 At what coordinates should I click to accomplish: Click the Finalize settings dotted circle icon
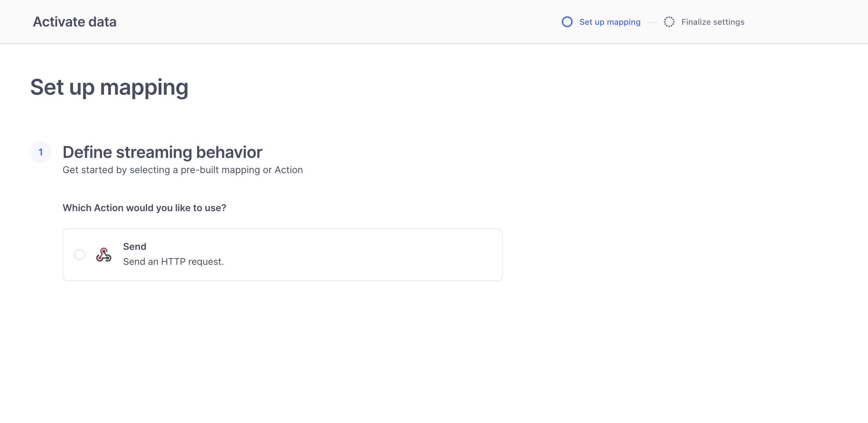pyautogui.click(x=669, y=22)
